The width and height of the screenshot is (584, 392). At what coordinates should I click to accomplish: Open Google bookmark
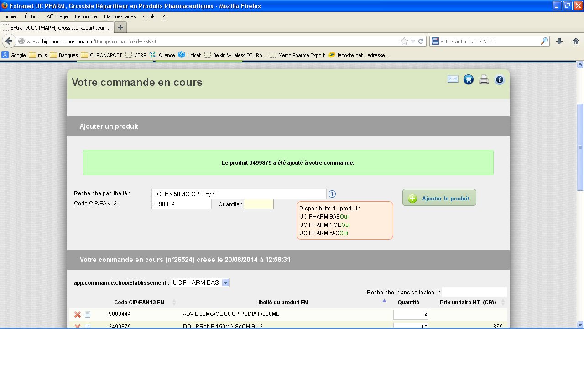(x=14, y=55)
